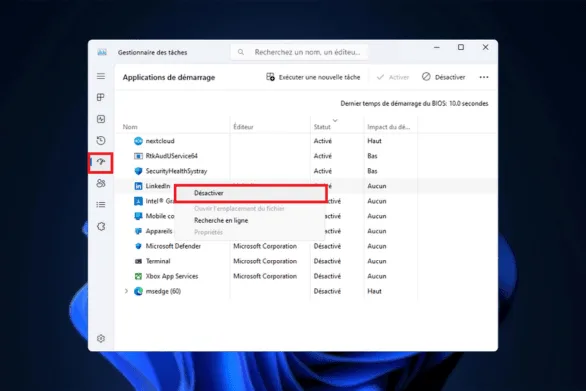Sort by the Nom column header
This screenshot has height=391, width=586.
(130, 127)
